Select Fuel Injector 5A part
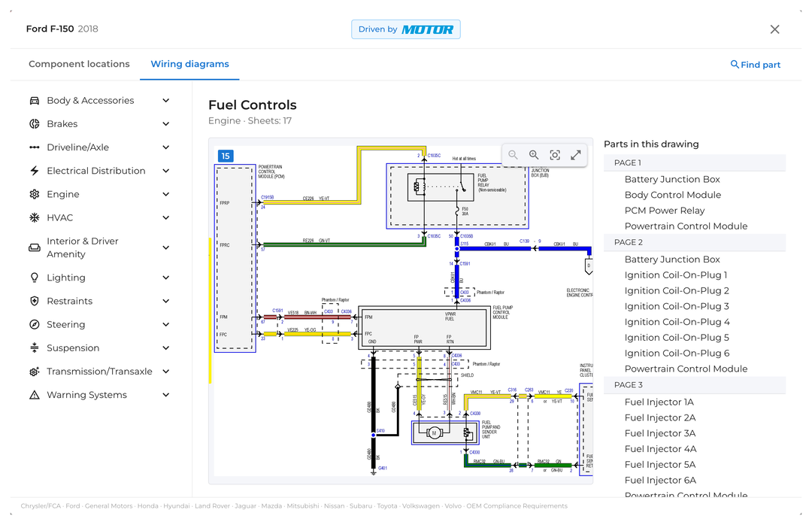Image resolution: width=812 pixels, height=525 pixels. pos(660,464)
